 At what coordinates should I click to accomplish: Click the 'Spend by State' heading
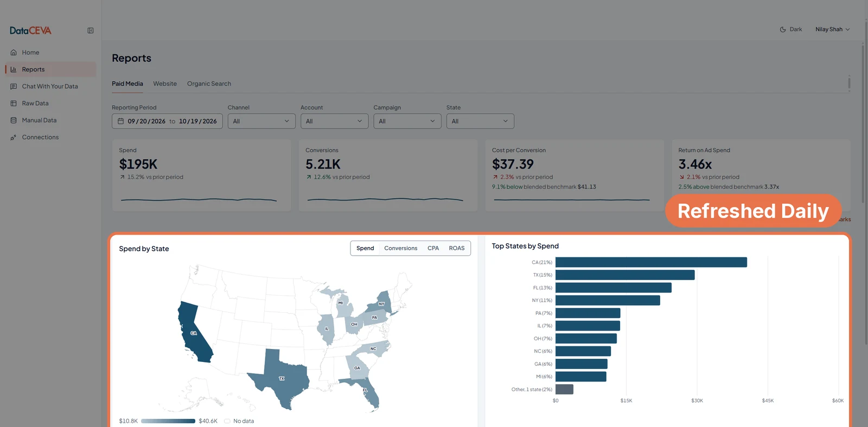[x=144, y=249]
